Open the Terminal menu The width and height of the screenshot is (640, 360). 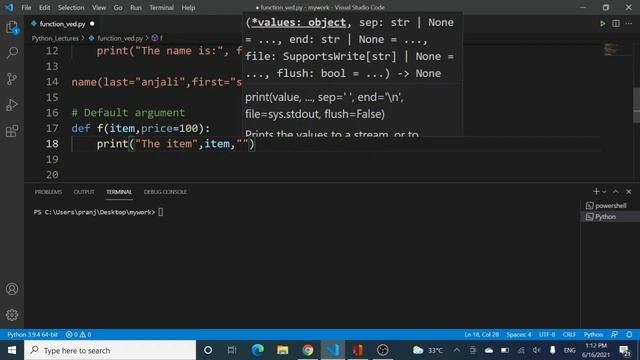pyautogui.click(x=161, y=7)
